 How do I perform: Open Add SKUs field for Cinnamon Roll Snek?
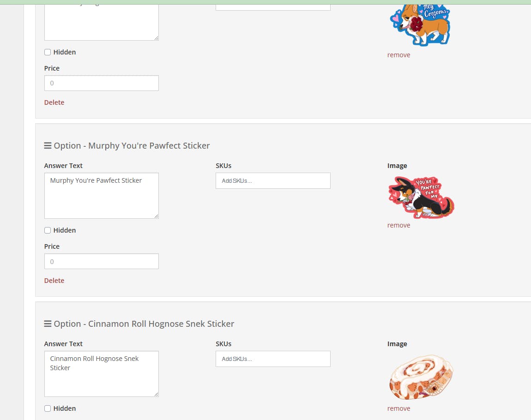tap(273, 359)
